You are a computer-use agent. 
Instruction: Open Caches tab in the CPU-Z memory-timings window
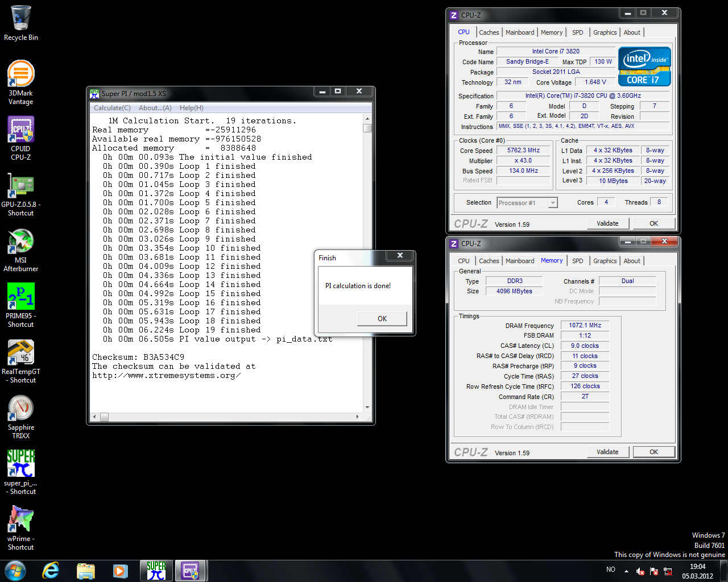tap(489, 261)
